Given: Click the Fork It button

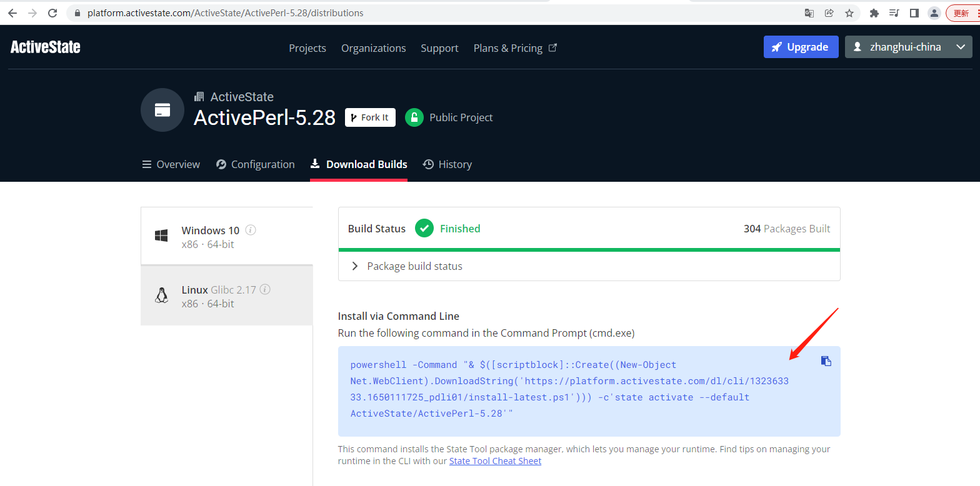Looking at the screenshot, I should (370, 117).
